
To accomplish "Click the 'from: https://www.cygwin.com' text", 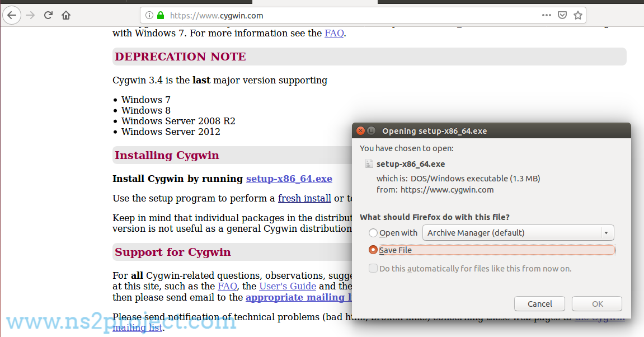I will (435, 190).
